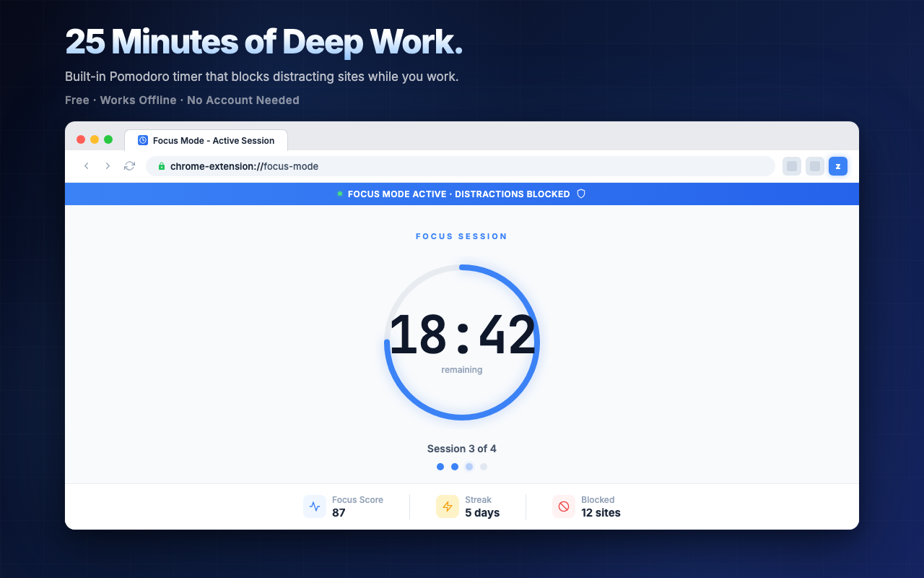The height and width of the screenshot is (578, 924).
Task: Click the 'Built-in Pomodoro timer' description text
Action: 262,77
